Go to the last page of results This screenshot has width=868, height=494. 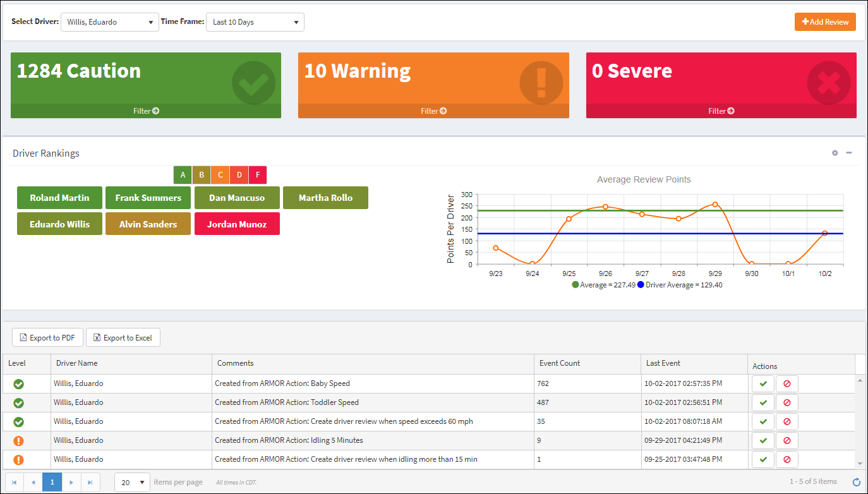click(x=90, y=482)
